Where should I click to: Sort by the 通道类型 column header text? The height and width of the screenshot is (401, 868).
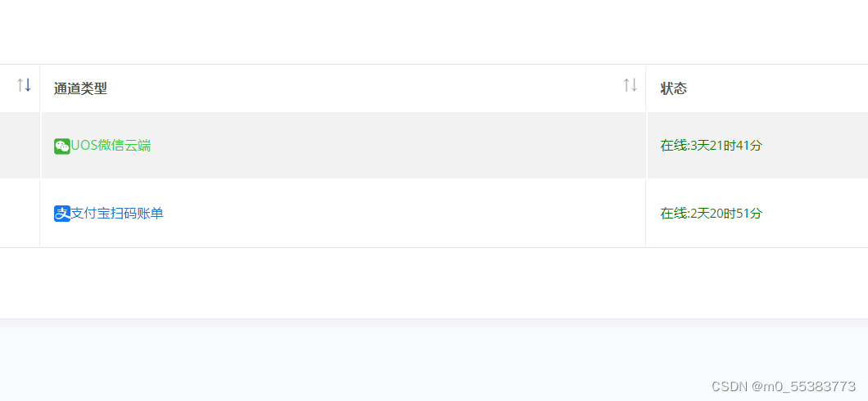(80, 88)
